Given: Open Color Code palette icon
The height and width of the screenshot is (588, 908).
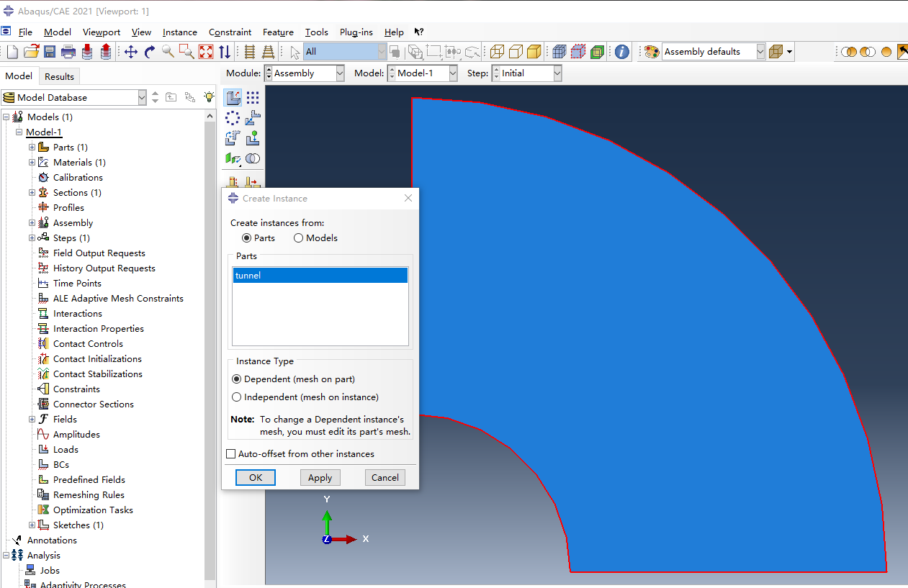Looking at the screenshot, I should click(652, 52).
